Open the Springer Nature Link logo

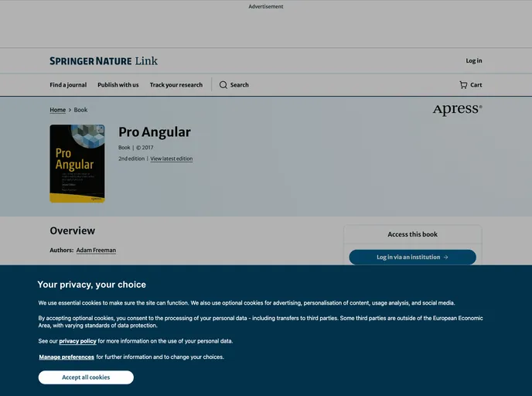coord(104,61)
